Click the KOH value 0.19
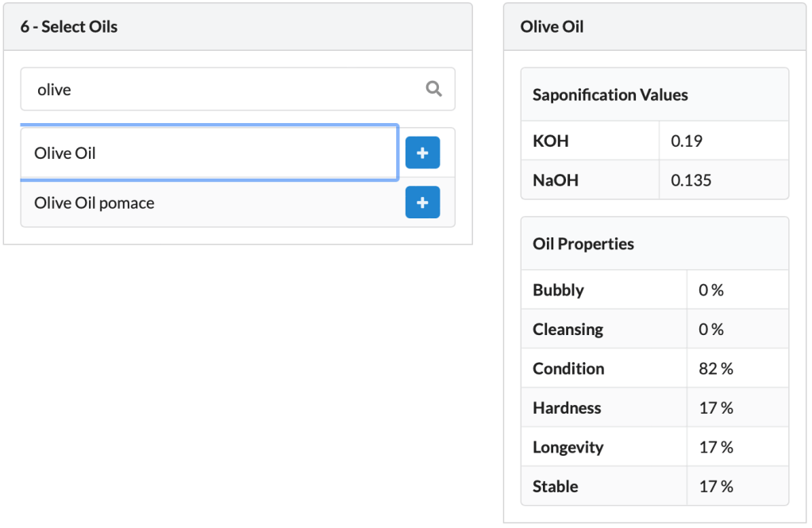 point(687,141)
